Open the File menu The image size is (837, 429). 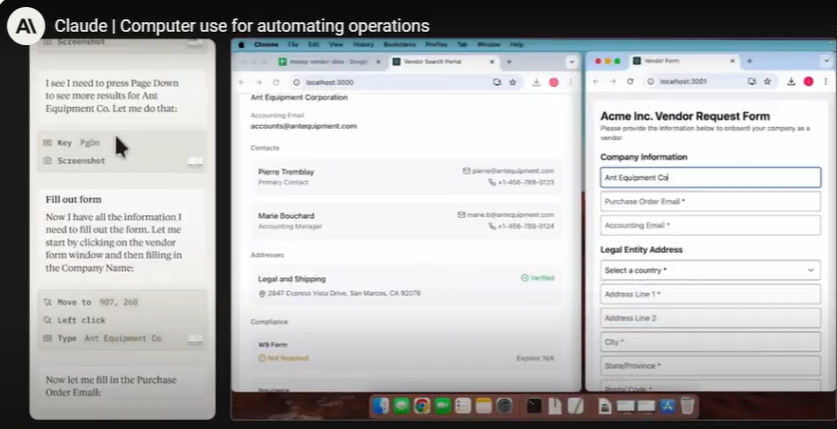(293, 45)
